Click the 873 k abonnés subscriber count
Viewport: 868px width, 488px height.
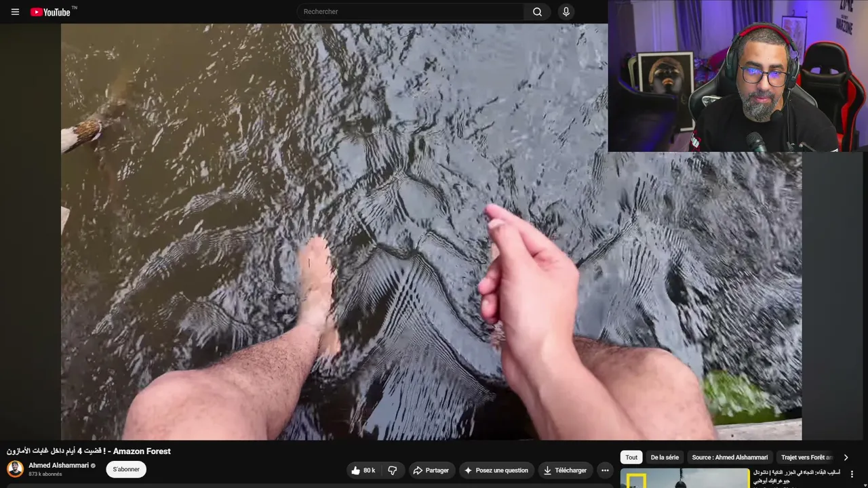[45, 474]
